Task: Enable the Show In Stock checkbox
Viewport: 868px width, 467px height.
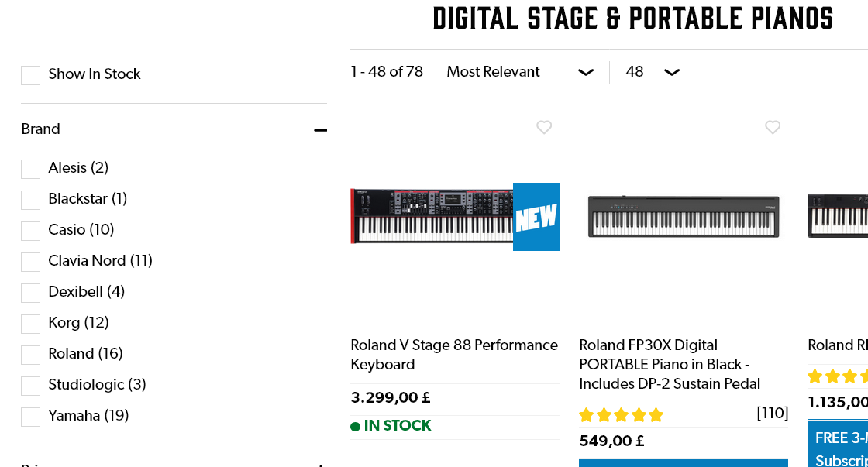Action: [x=31, y=75]
